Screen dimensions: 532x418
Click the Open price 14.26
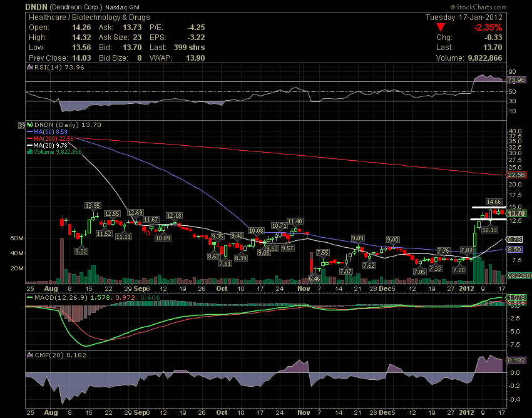(x=81, y=28)
